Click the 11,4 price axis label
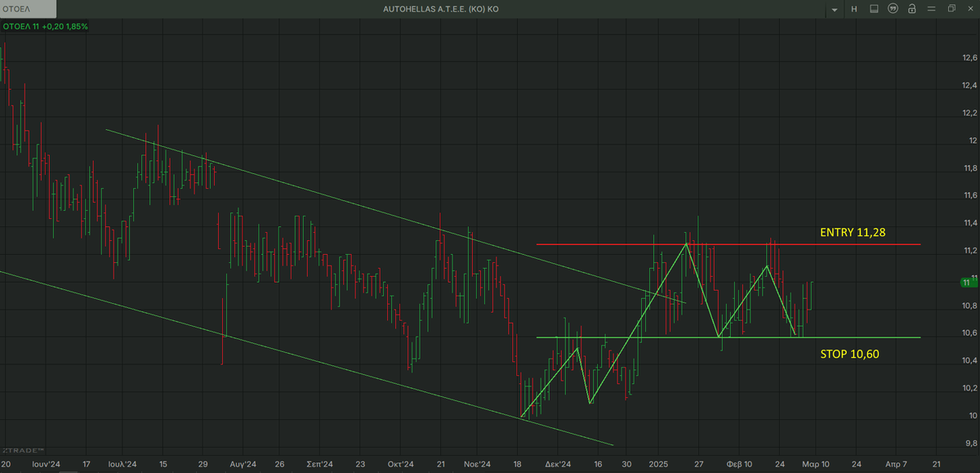Screen dimensions: 980x473 tap(970, 223)
